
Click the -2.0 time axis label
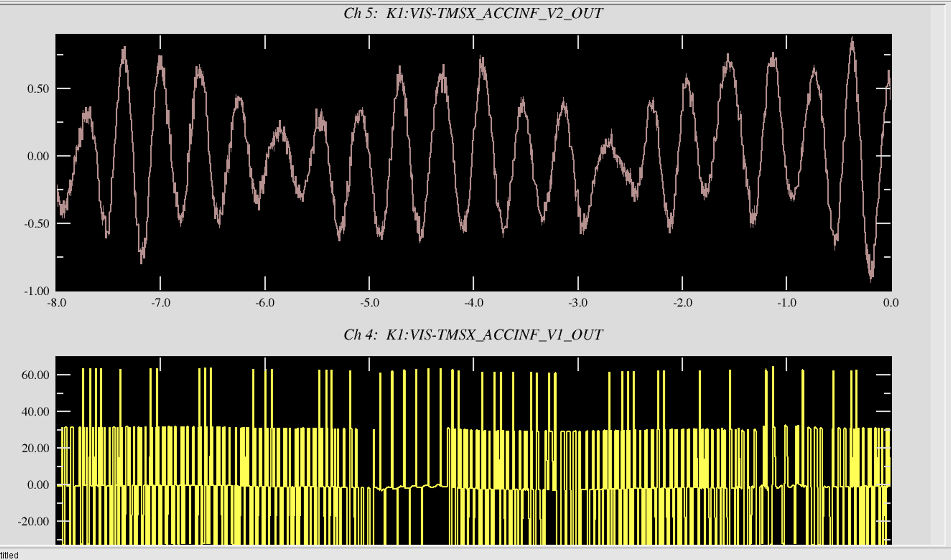coord(683,303)
